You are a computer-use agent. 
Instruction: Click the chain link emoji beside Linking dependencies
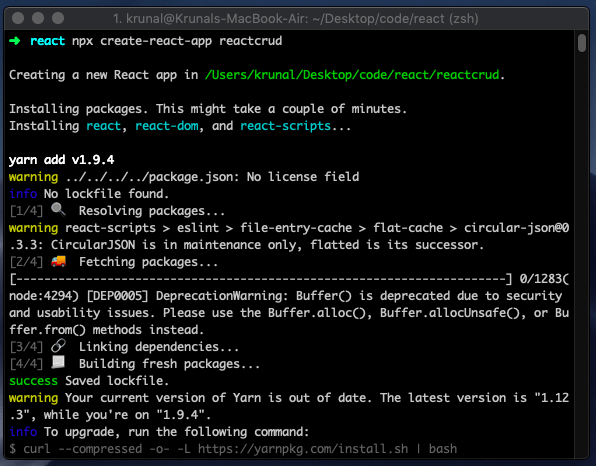point(58,346)
